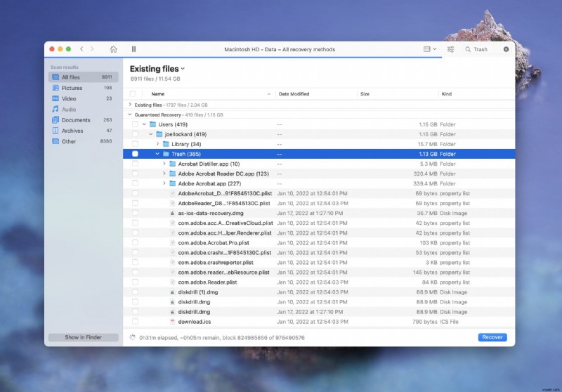Go to the home screen icon

113,49
